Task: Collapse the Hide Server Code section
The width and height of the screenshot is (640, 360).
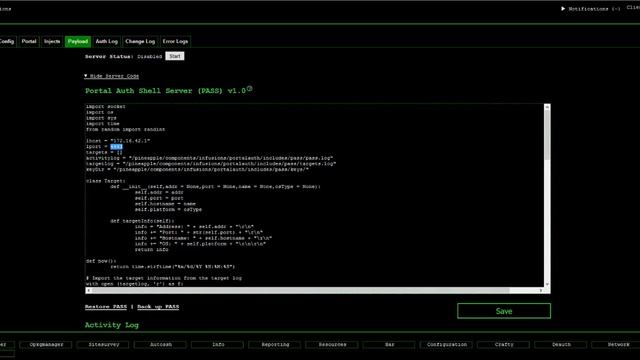Action: pos(111,76)
